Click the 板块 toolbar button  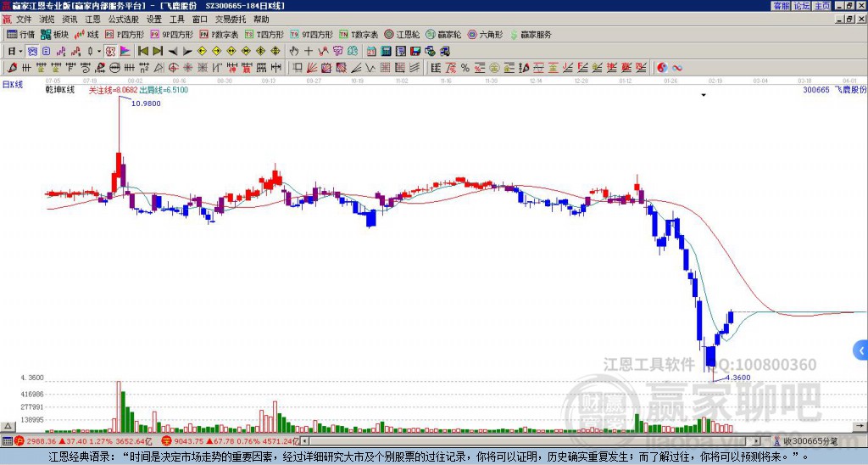(55, 34)
